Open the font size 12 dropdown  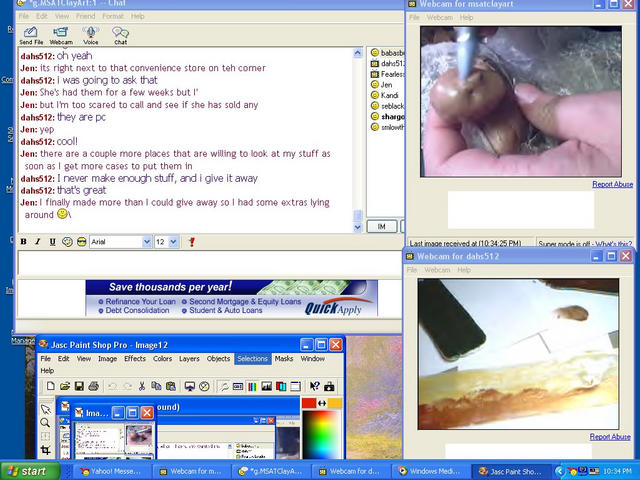(173, 242)
